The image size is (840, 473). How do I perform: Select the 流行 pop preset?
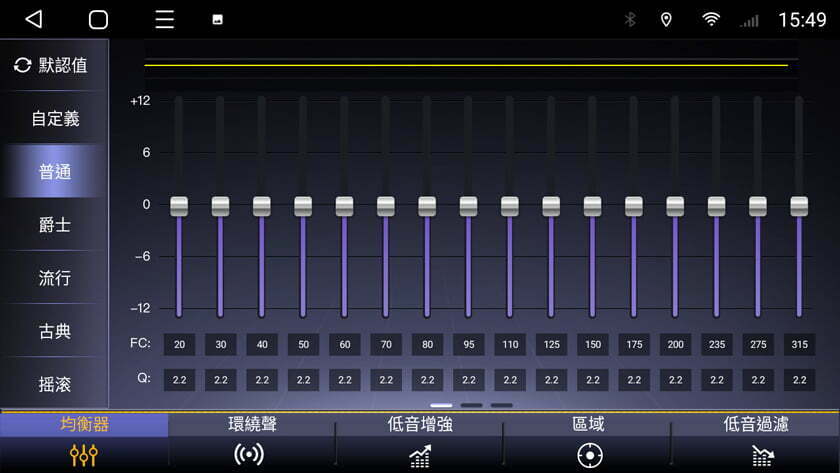[x=55, y=278]
